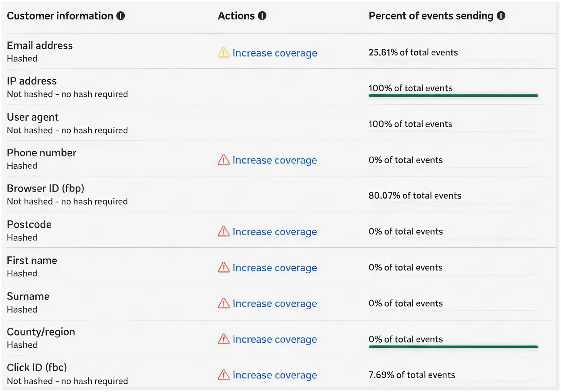Click green progress bar in IP address row
Screen dimensions: 561x392
[x=453, y=96]
